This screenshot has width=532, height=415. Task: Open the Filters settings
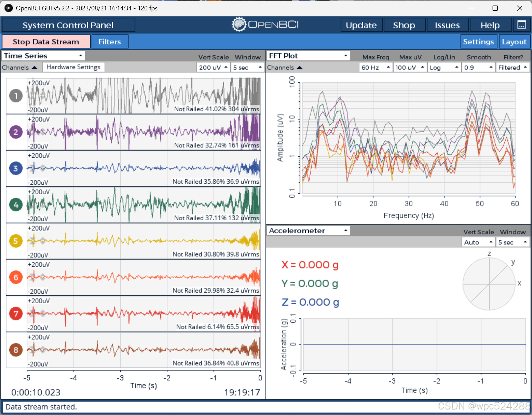coord(110,41)
